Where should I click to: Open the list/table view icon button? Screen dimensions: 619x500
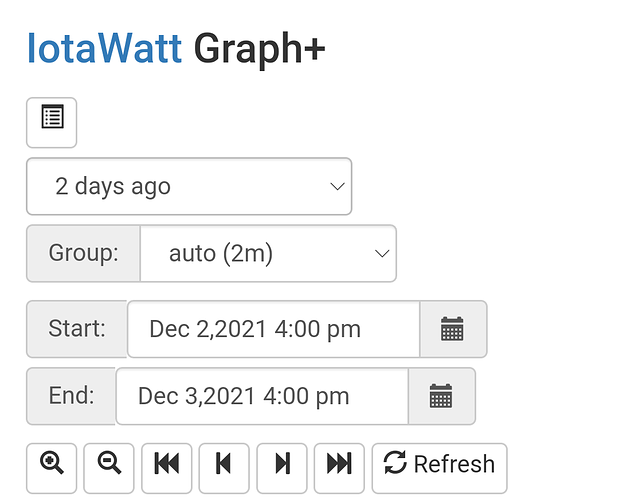[51, 123]
